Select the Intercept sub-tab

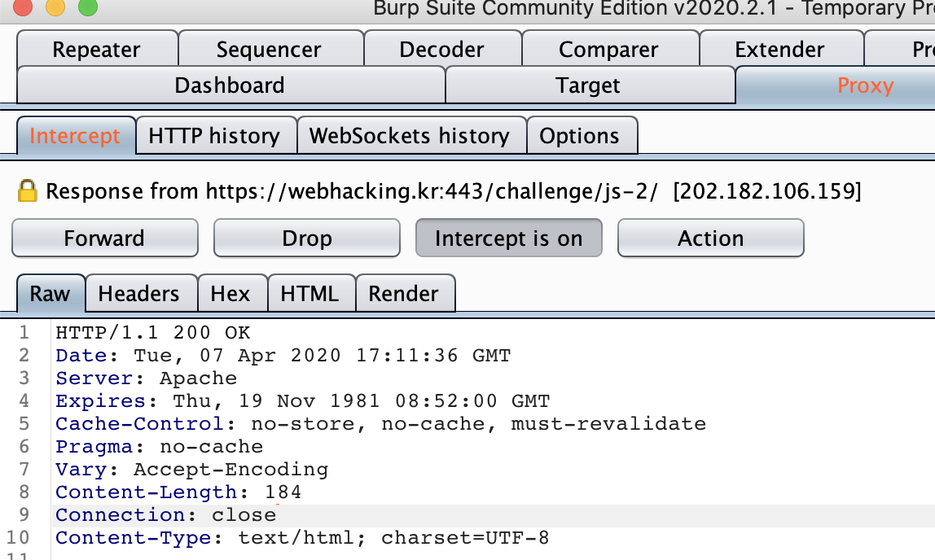(x=76, y=136)
